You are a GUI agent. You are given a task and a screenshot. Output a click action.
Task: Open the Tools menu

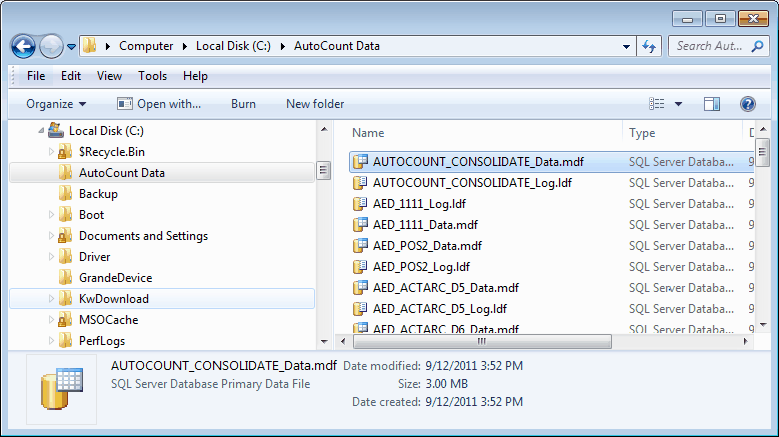tap(152, 76)
